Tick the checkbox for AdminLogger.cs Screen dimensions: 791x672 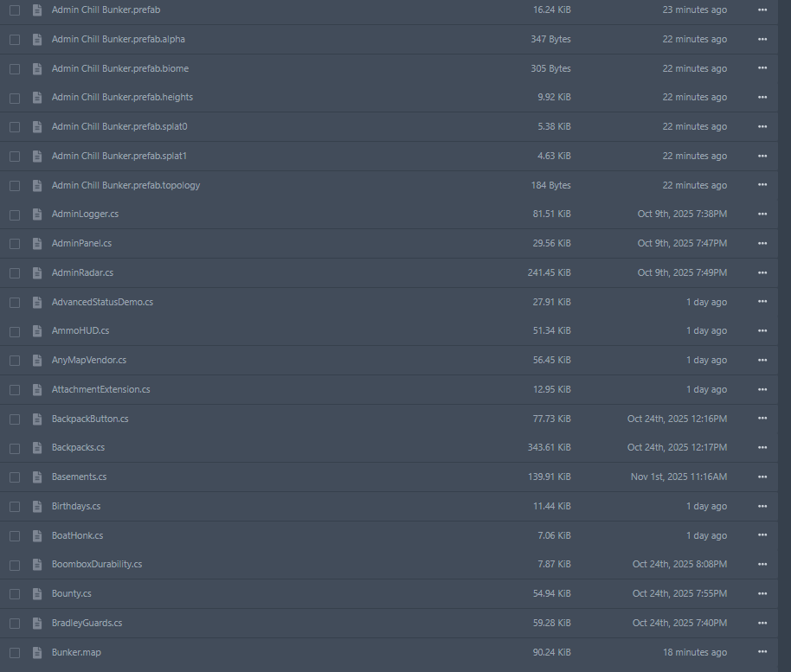point(15,214)
